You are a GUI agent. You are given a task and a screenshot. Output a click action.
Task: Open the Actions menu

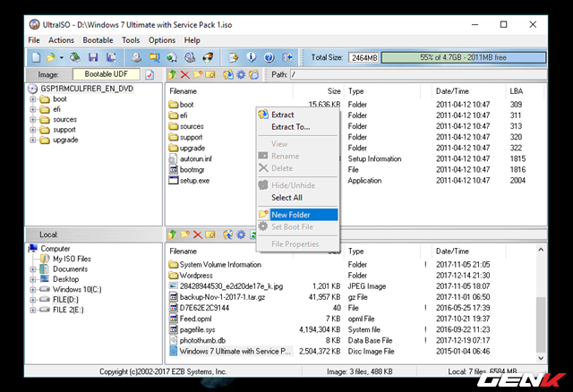tap(61, 40)
